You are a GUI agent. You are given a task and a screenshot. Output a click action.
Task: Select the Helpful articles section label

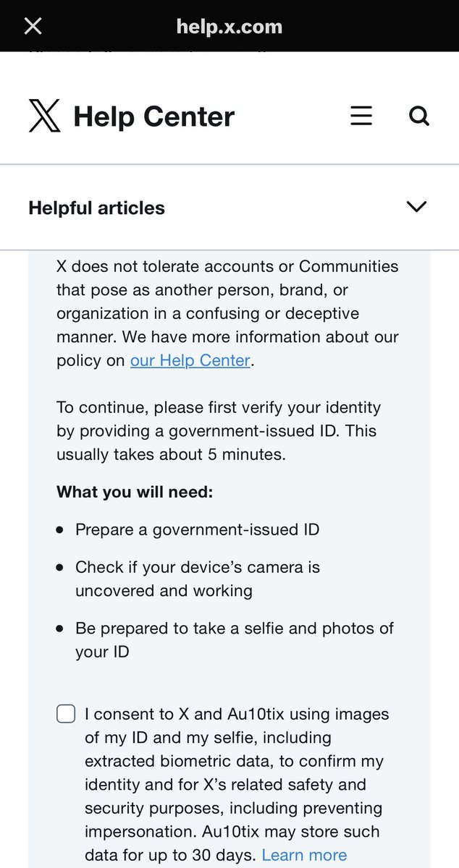coord(97,208)
